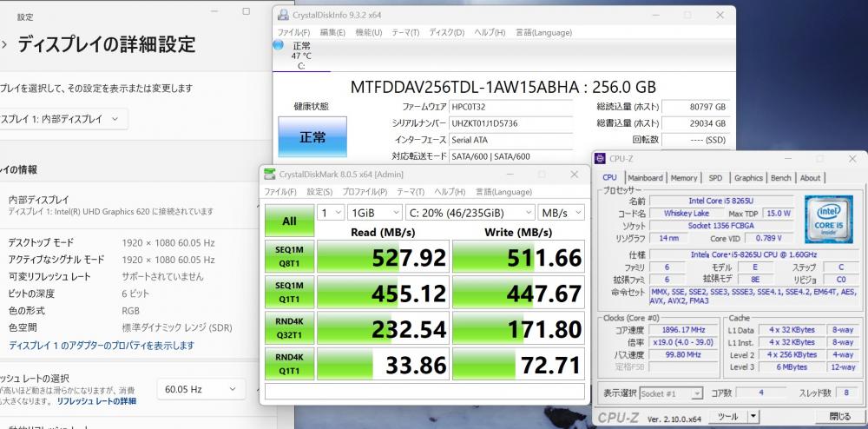This screenshot has height=429, width=868.
Task: Click the RND4K Q32T1 write result 171.80
Action: 518,328
